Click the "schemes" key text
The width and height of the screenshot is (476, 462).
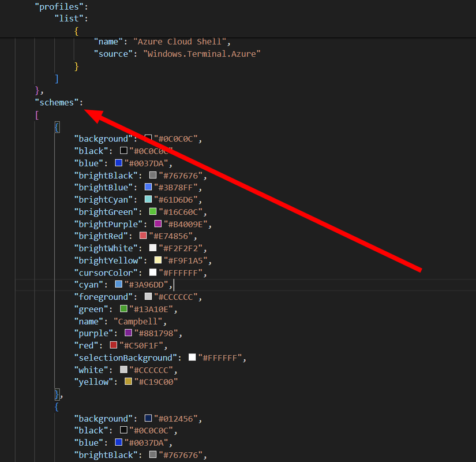point(58,102)
